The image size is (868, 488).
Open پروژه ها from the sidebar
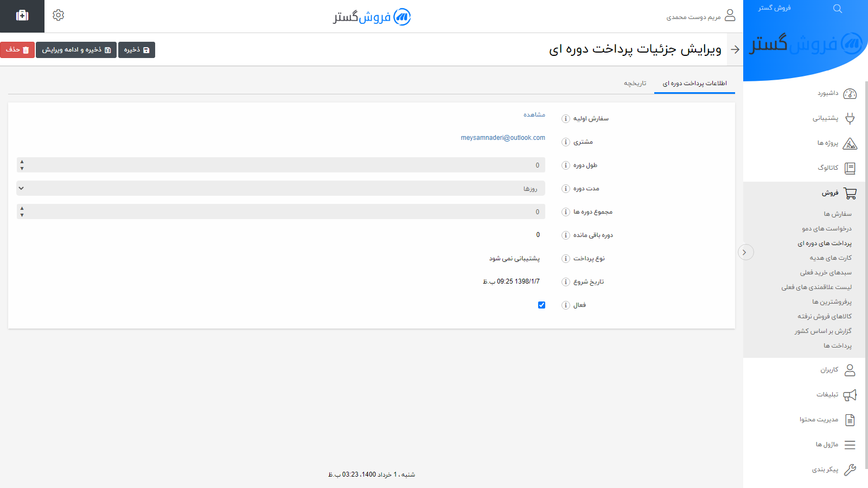tap(851, 143)
